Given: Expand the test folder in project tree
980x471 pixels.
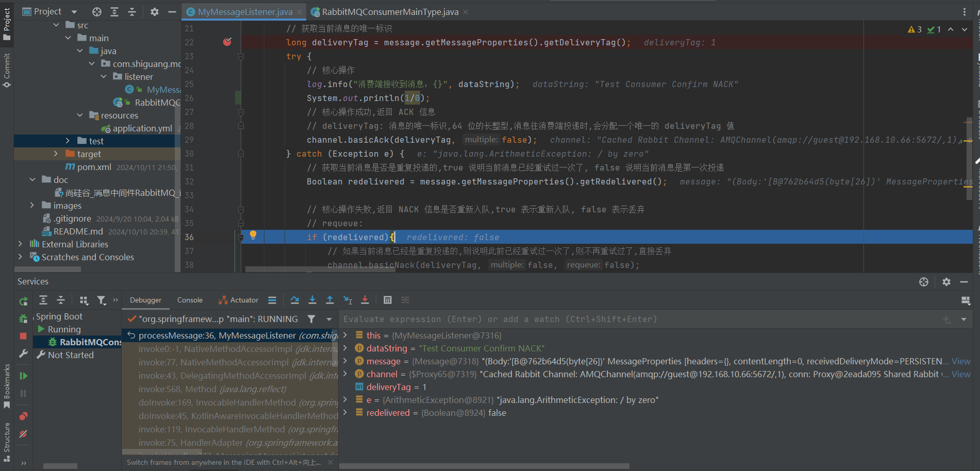Looking at the screenshot, I should click(x=68, y=141).
